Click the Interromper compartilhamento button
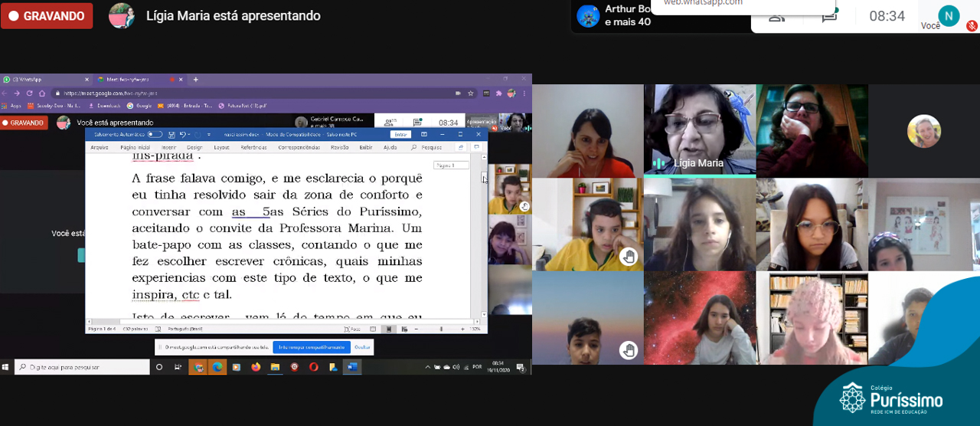The height and width of the screenshot is (426, 980). pyautogui.click(x=312, y=347)
